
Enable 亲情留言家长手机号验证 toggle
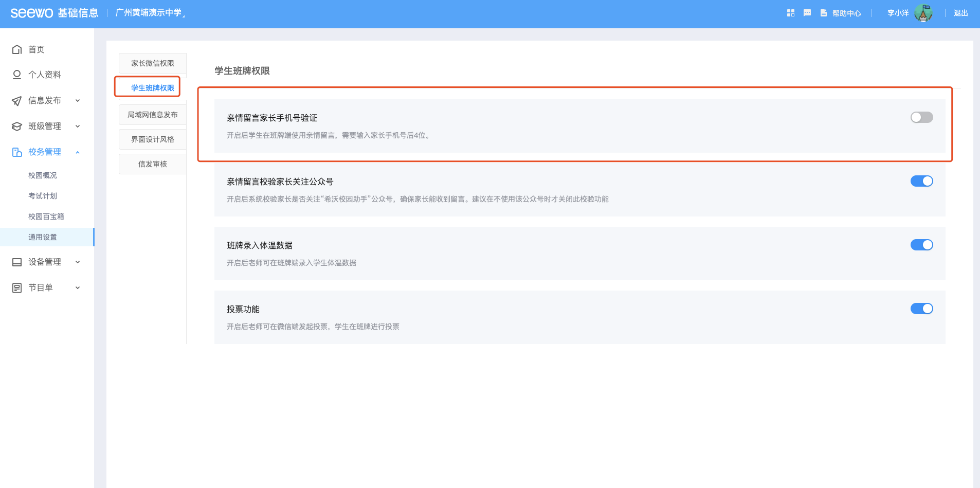(921, 117)
